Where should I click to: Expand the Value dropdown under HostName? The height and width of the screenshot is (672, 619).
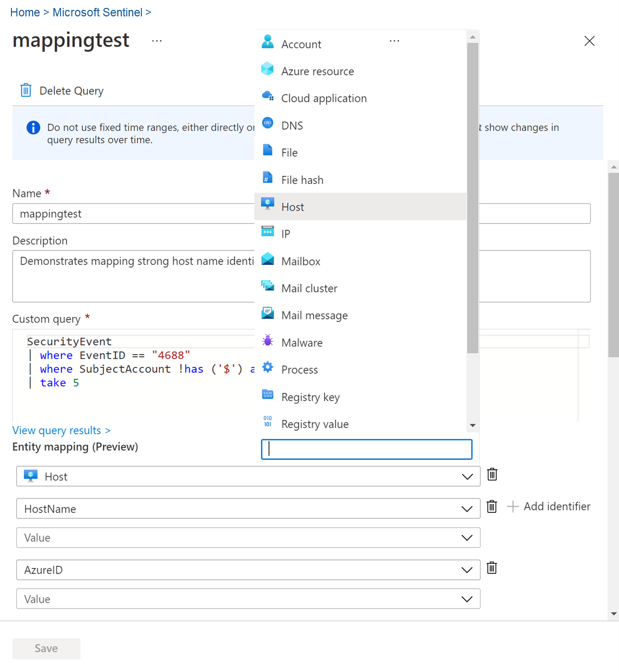point(466,538)
